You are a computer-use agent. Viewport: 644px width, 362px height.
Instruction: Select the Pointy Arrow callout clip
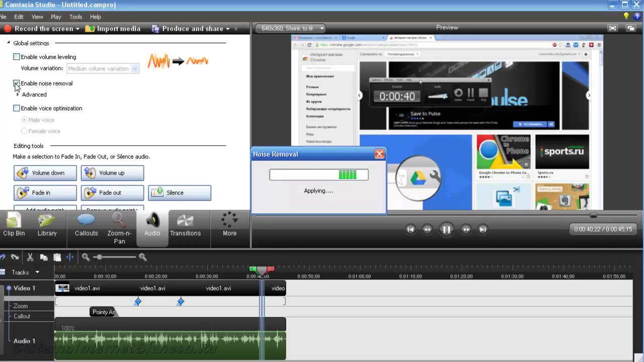[x=103, y=312]
